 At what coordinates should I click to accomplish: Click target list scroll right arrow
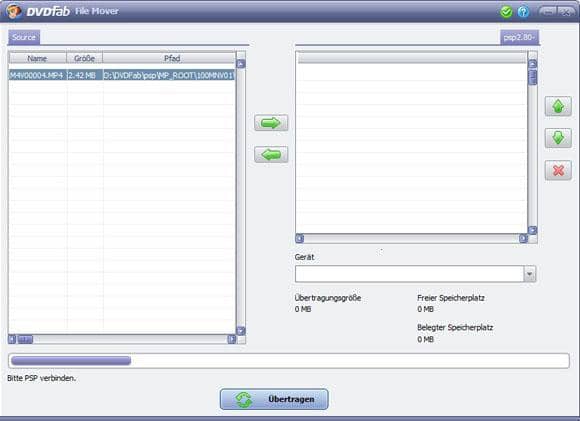[523, 239]
